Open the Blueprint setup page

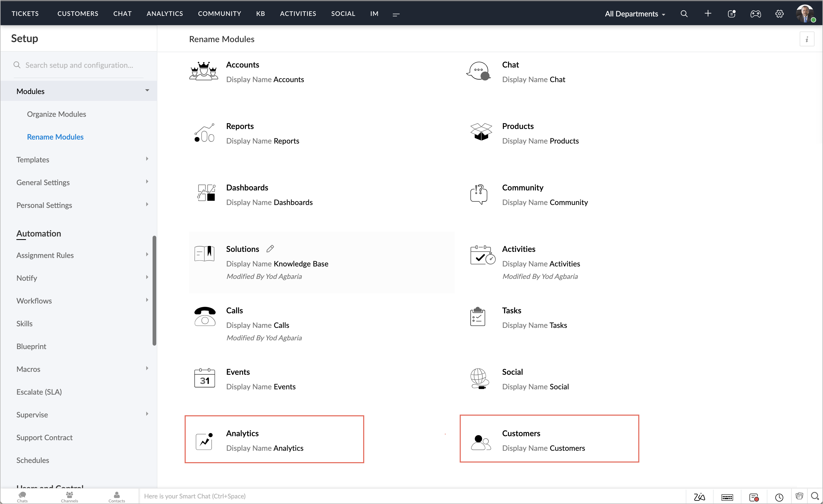pos(32,346)
